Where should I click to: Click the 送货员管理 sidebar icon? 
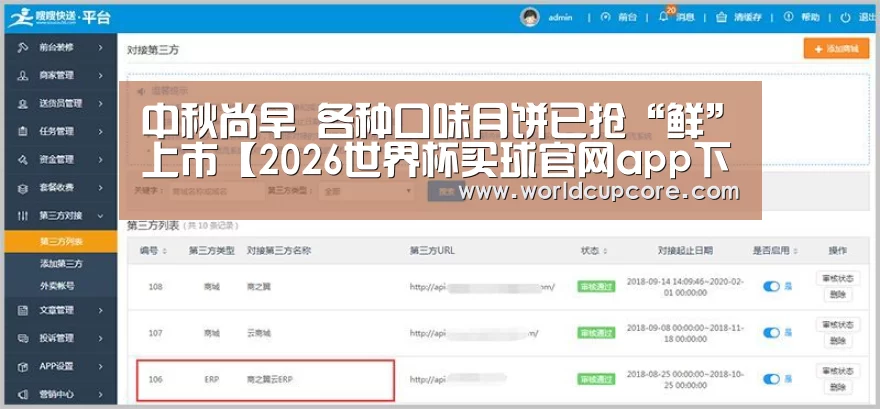pos(22,104)
